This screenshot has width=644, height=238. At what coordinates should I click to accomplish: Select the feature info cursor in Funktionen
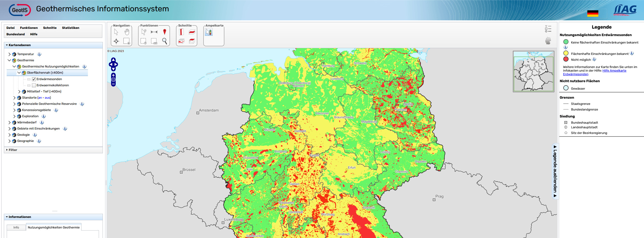(x=144, y=32)
